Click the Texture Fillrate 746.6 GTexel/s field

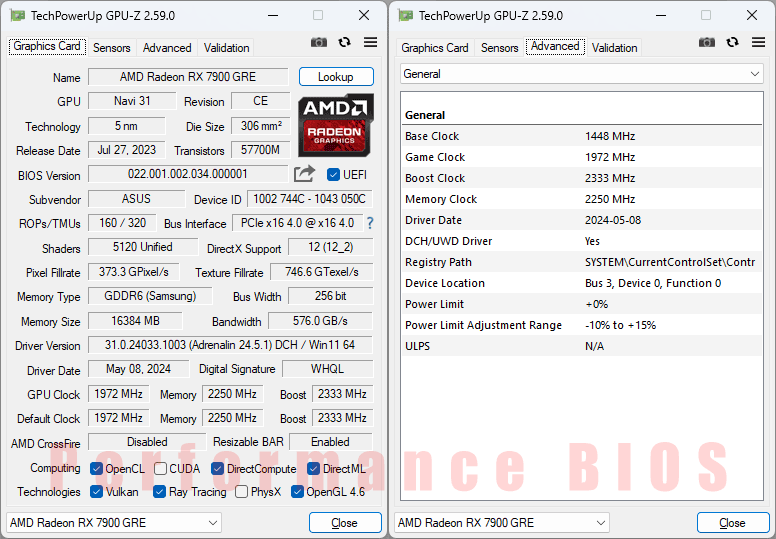pos(321,272)
